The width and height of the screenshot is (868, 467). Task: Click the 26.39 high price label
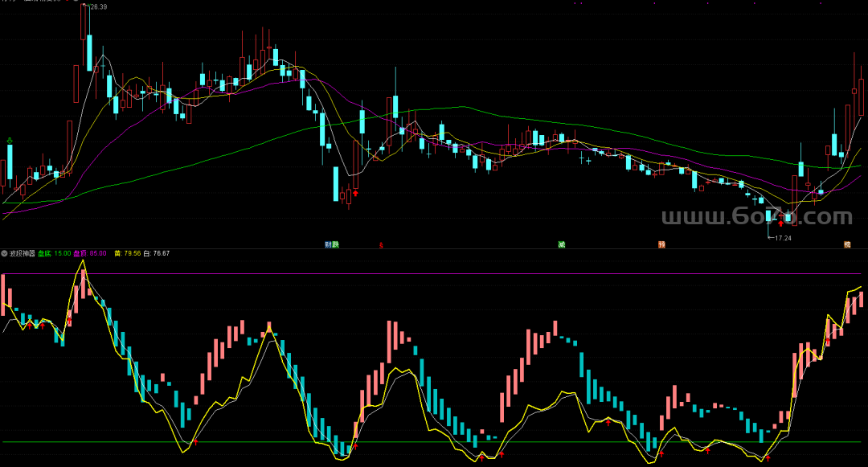click(97, 7)
